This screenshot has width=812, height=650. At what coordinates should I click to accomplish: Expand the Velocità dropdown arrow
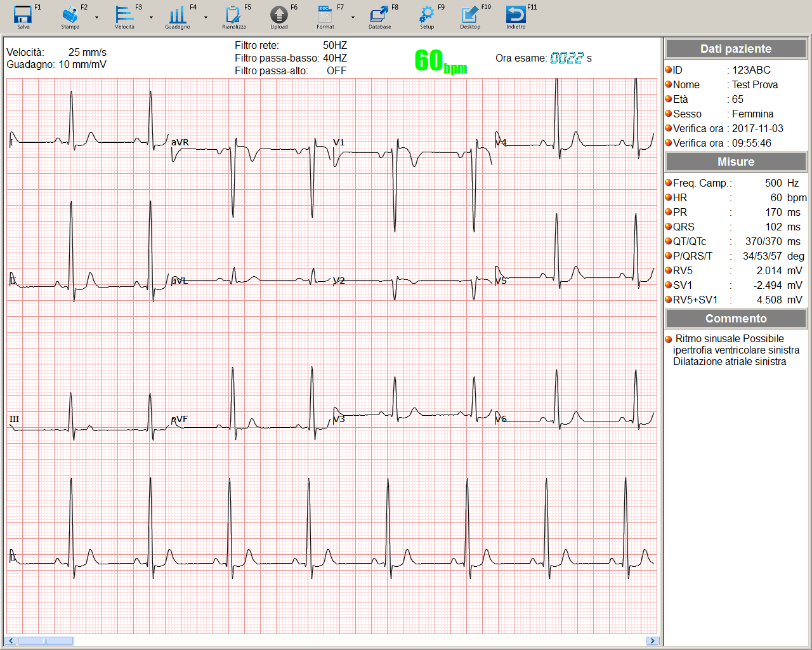(x=151, y=18)
